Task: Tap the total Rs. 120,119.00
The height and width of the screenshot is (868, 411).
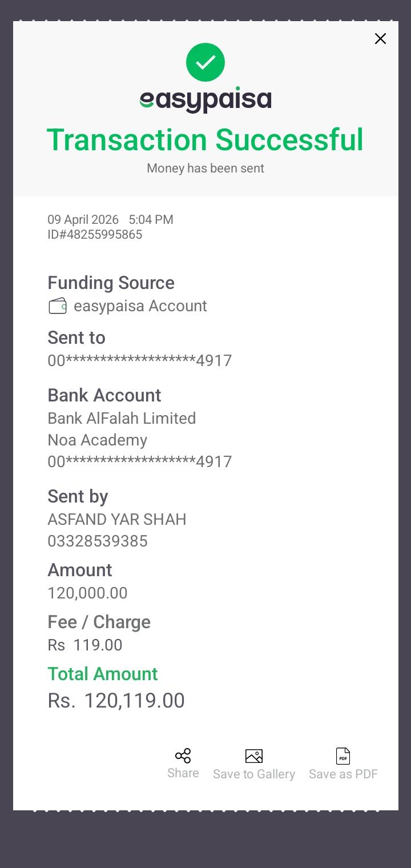Action: point(116,701)
